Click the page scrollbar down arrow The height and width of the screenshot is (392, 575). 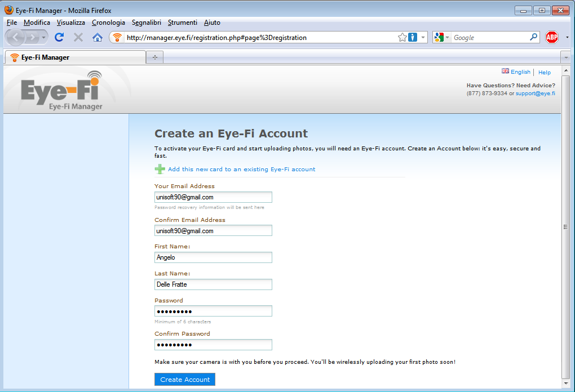pyautogui.click(x=566, y=383)
